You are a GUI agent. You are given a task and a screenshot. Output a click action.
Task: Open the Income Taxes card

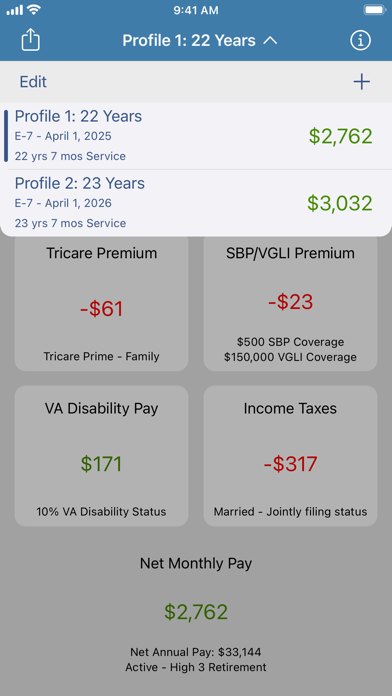click(290, 456)
